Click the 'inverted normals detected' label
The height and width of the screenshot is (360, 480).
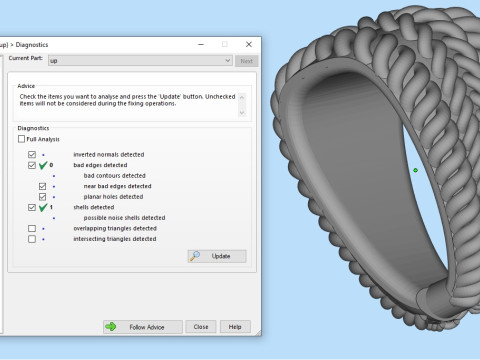(109, 155)
